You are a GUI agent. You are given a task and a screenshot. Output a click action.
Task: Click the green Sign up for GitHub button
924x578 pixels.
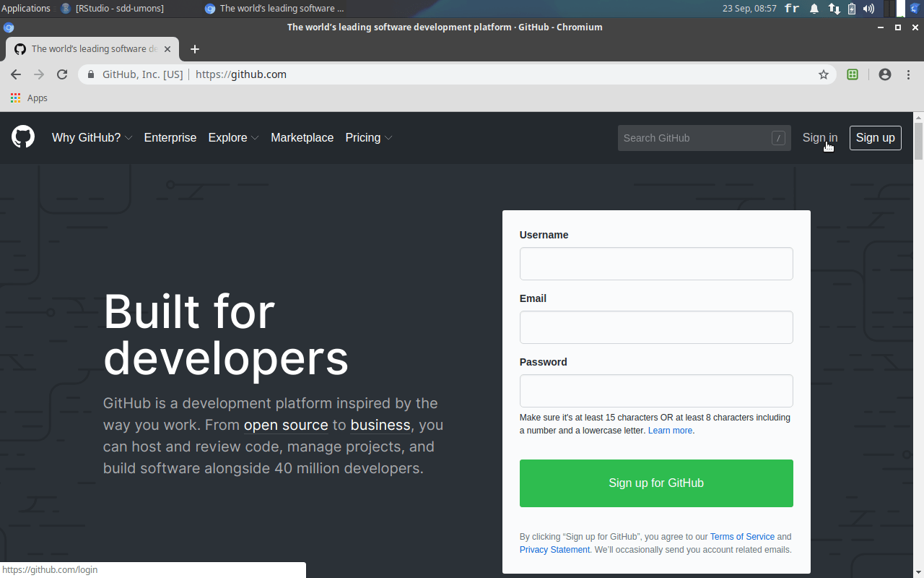656,483
